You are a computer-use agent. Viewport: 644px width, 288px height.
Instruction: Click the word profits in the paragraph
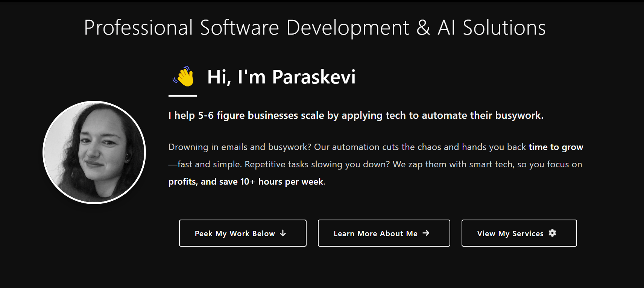183,182
